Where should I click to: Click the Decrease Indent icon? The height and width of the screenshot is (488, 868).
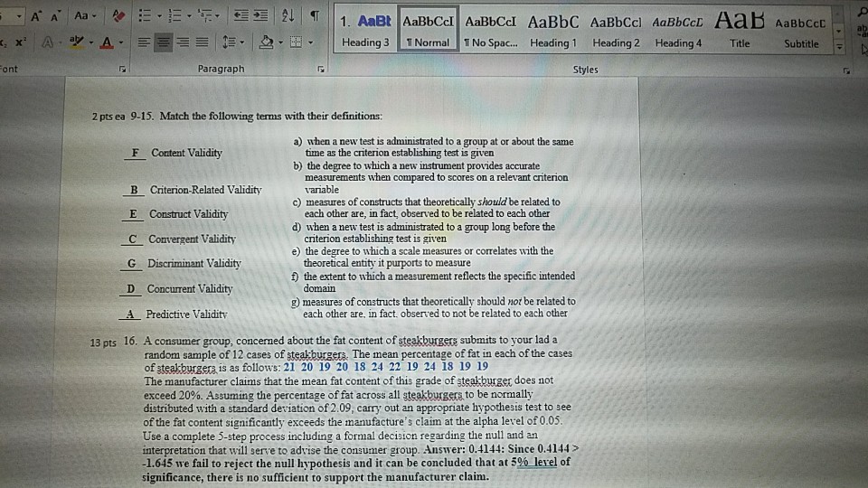point(241,15)
